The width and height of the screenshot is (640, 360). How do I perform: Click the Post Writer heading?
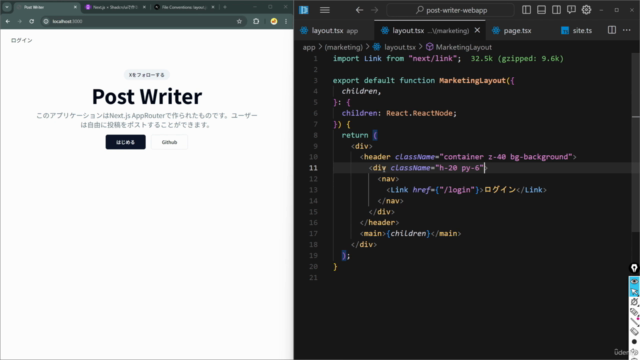[147, 97]
